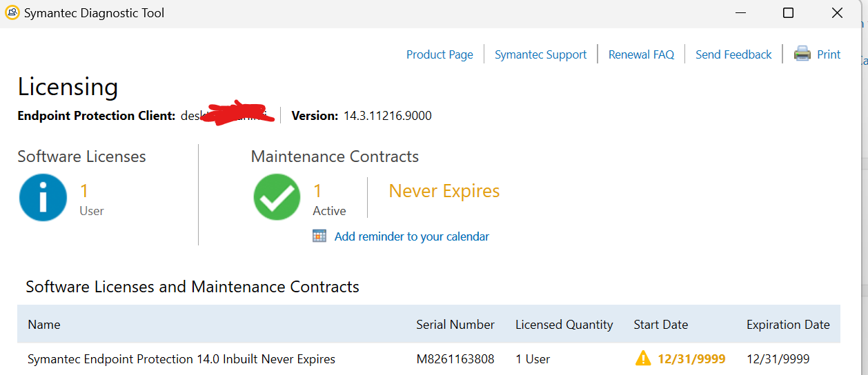The image size is (868, 375).
Task: Click the Send Feedback link
Action: tap(733, 54)
